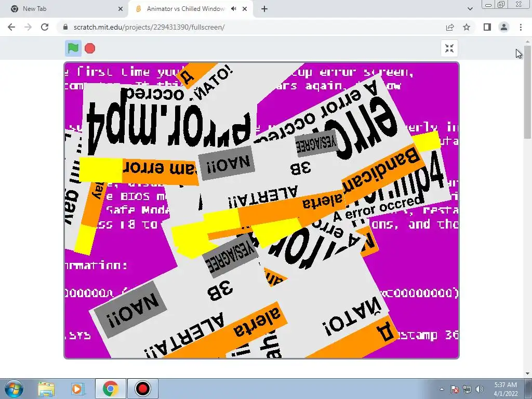Open the volume tray icon

480,389
